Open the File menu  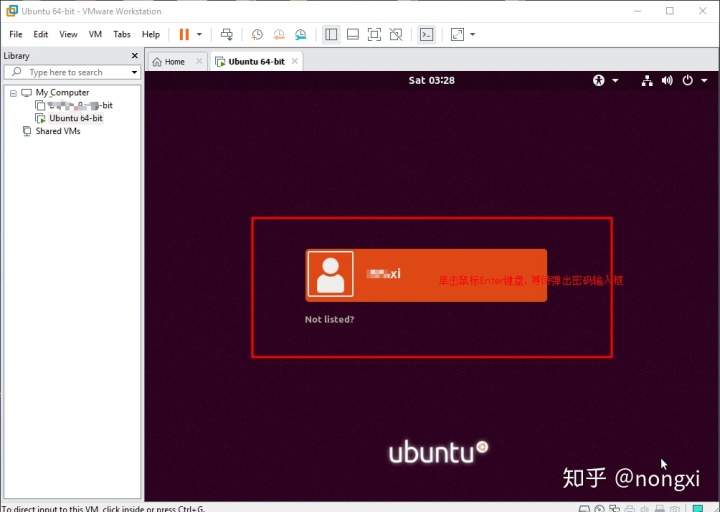[x=16, y=34]
